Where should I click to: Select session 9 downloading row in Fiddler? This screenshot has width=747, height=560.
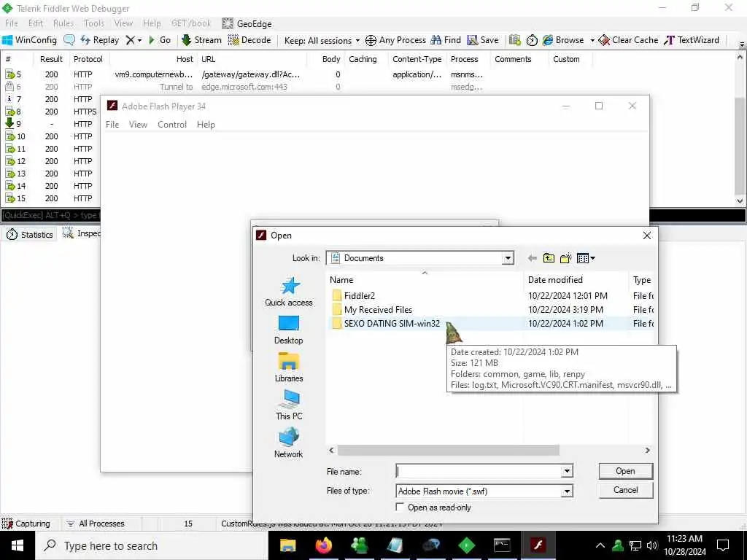(50, 124)
